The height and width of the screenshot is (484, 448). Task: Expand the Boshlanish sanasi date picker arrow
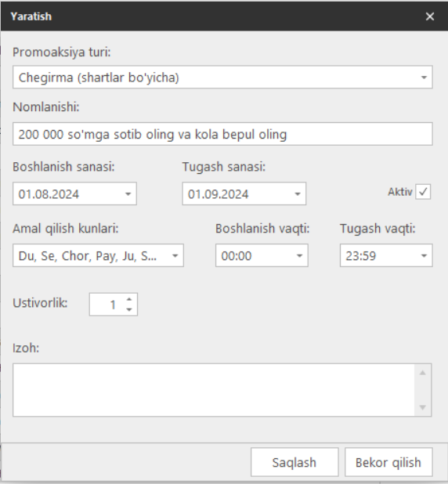pos(128,194)
